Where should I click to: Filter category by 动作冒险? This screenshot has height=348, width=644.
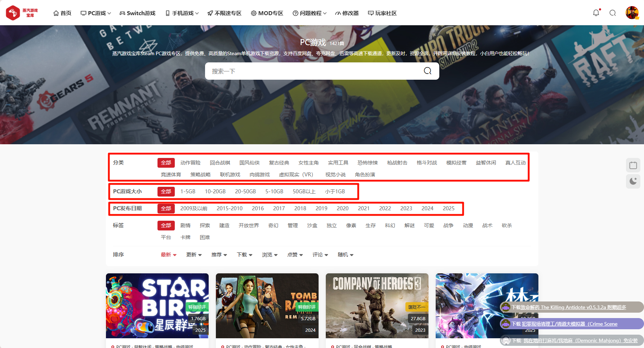(x=190, y=163)
